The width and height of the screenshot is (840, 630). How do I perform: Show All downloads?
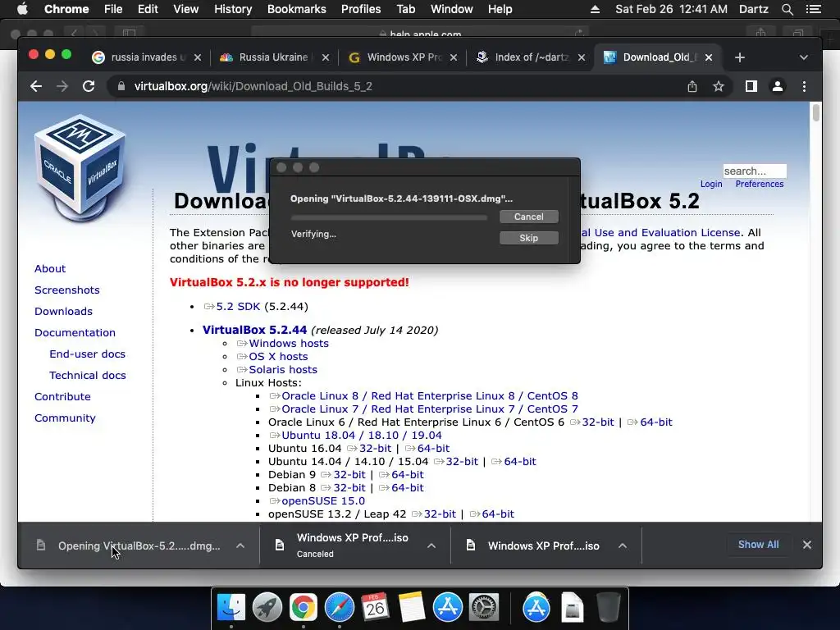758,545
